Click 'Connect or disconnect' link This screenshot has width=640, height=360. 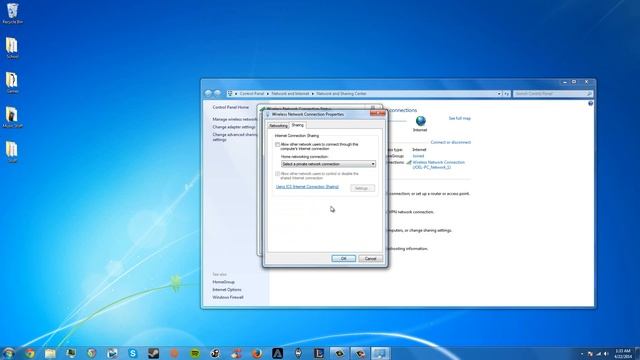point(451,142)
